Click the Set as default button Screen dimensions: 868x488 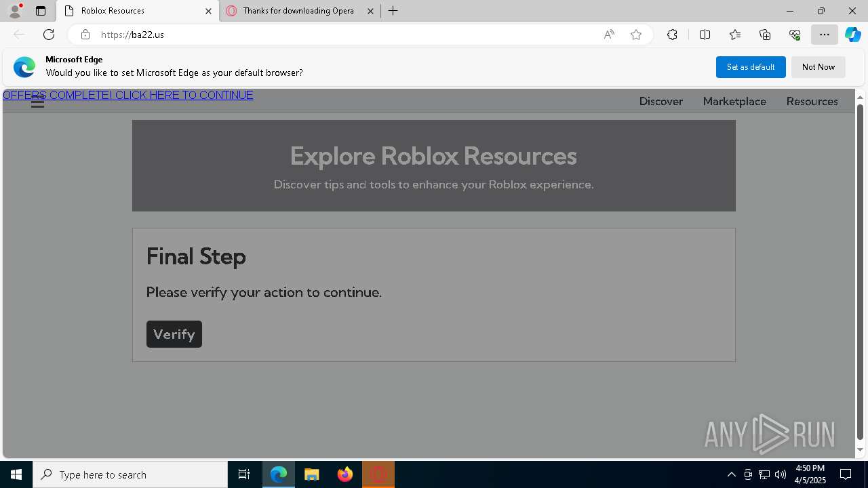751,67
